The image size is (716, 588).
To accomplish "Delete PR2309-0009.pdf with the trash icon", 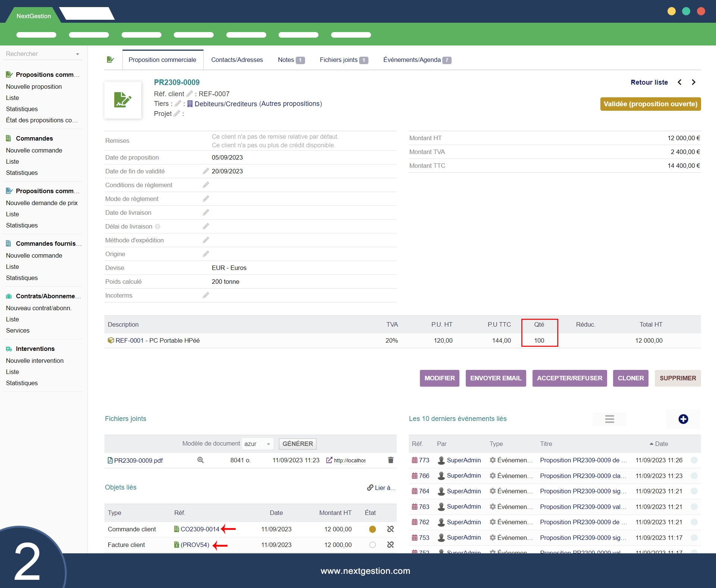I will coord(390,460).
